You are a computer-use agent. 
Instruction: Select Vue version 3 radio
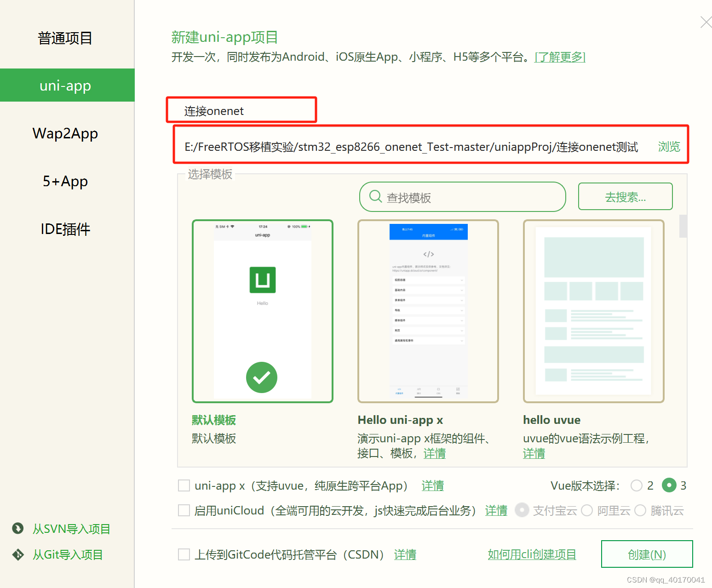669,485
